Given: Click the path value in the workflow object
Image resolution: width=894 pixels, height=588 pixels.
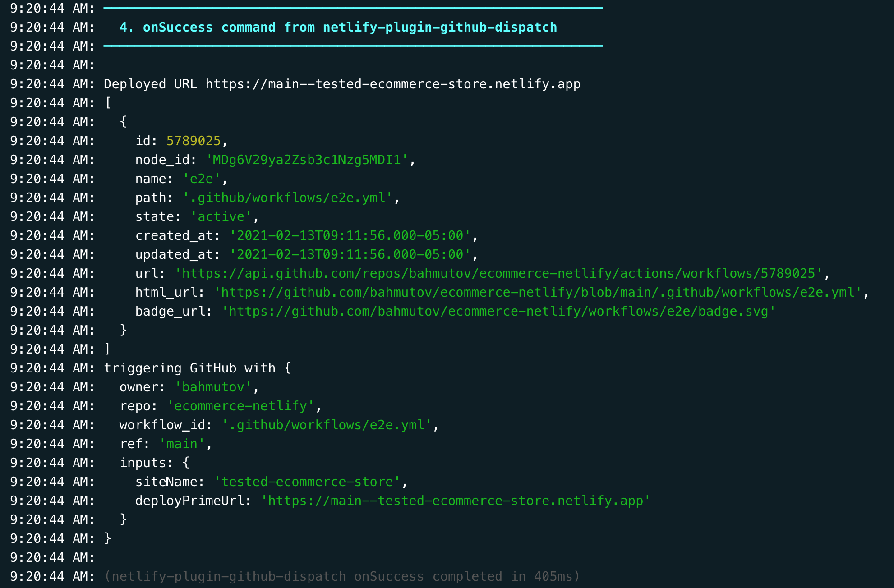Looking at the screenshot, I should pyautogui.click(x=287, y=198).
